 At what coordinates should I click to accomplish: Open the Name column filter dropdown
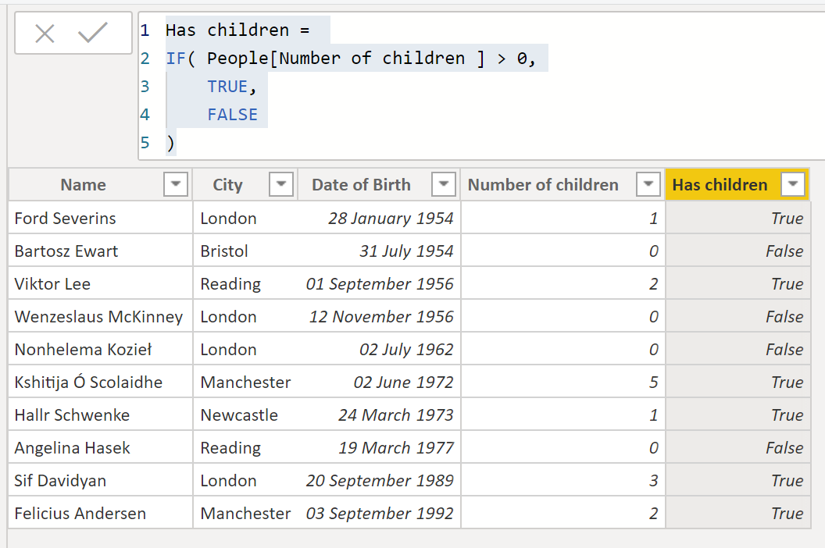pyautogui.click(x=175, y=185)
